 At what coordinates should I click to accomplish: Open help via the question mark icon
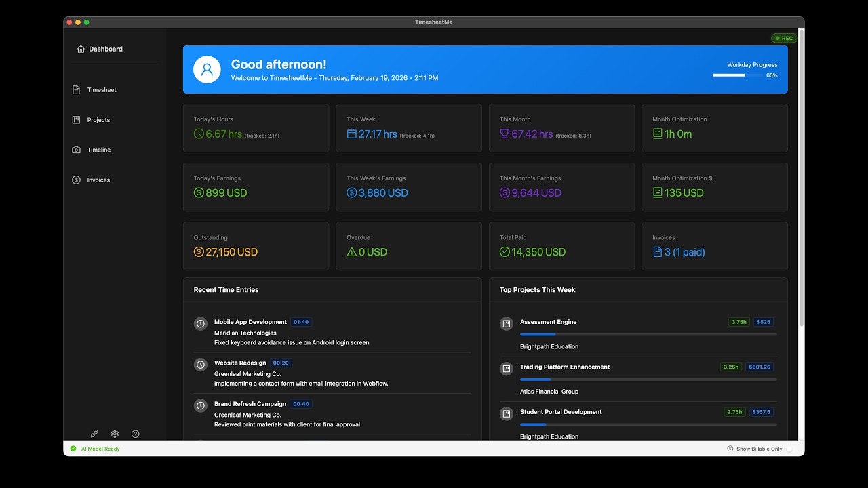coord(135,434)
